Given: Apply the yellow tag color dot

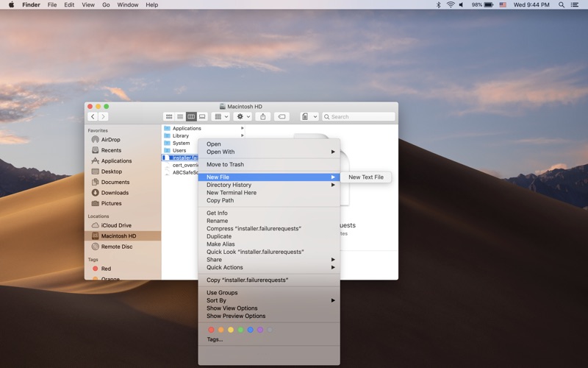Looking at the screenshot, I should coord(231,330).
